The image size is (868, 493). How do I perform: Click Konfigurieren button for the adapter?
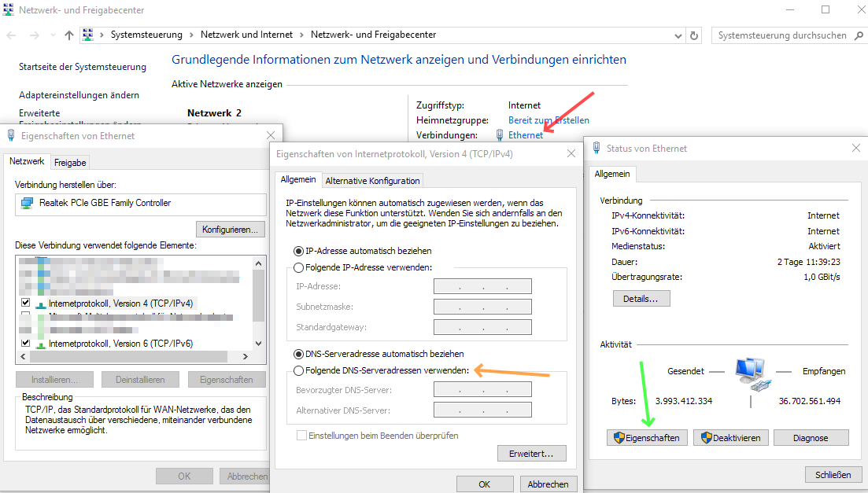231,229
